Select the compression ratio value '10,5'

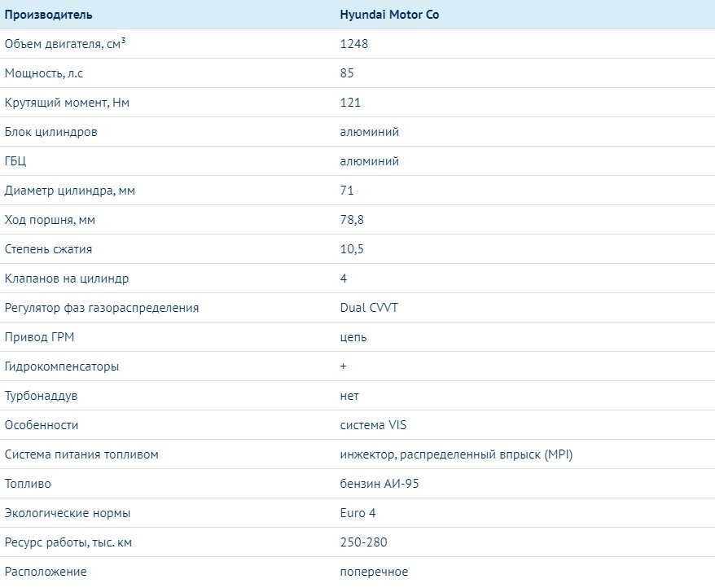352,249
